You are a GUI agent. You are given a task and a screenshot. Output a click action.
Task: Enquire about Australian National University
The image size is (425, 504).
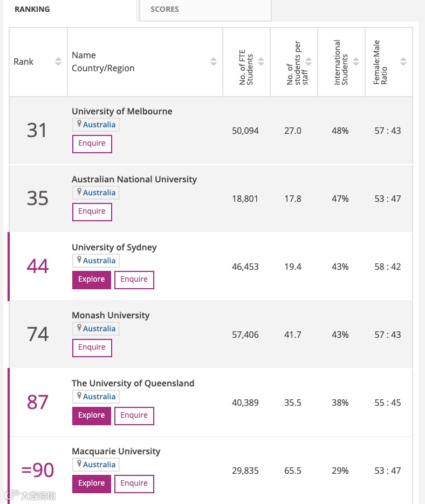92,212
